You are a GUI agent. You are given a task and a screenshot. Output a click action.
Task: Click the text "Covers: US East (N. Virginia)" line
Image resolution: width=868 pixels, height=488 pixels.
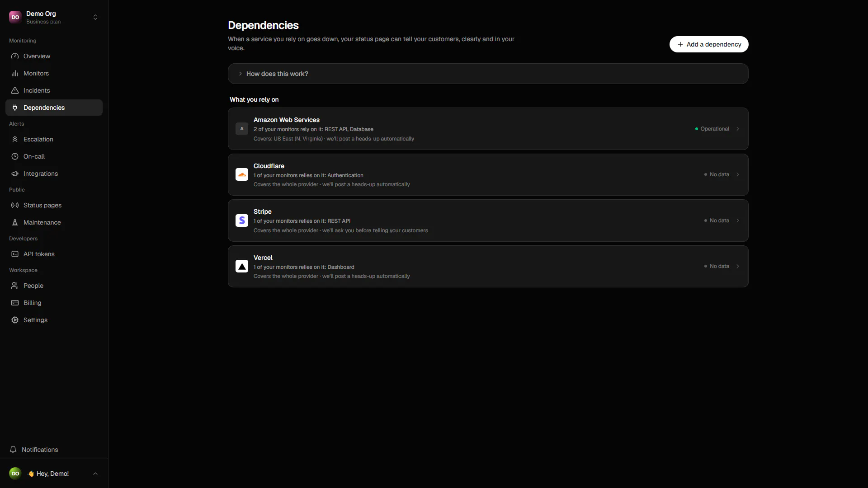point(334,139)
